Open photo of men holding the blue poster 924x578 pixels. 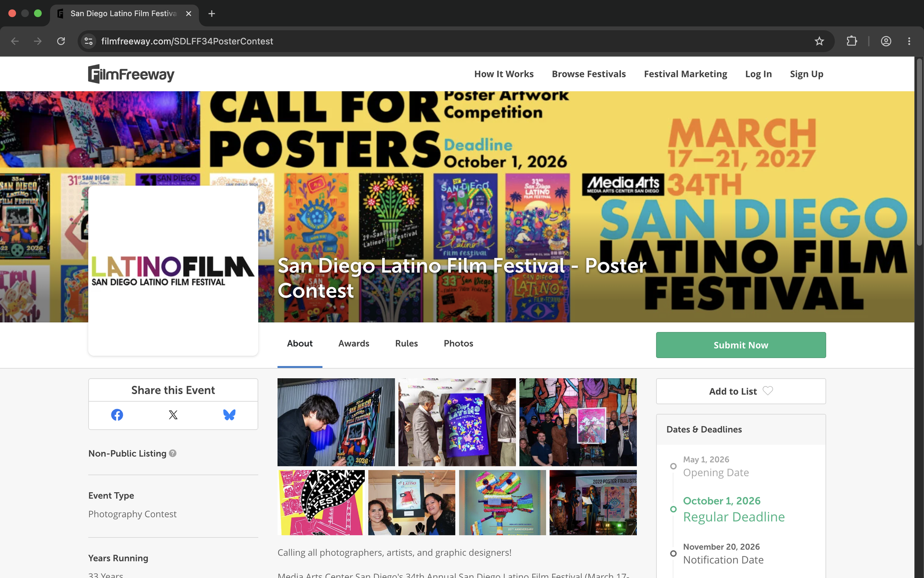(457, 422)
